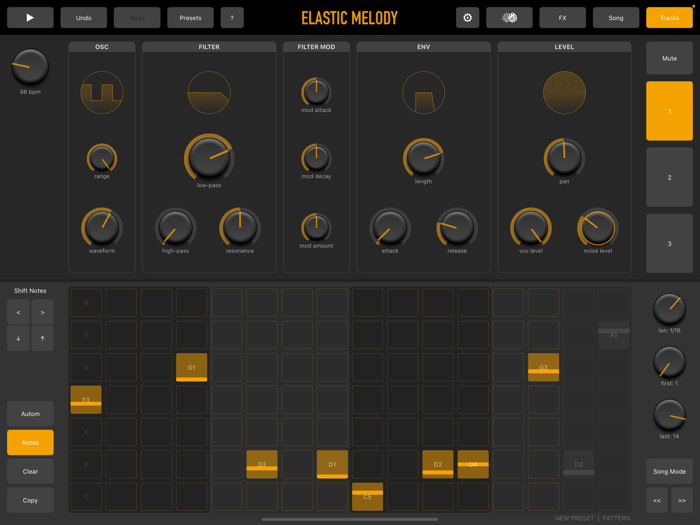
Task: Toggle the C5 note cell
Action: coord(367,496)
